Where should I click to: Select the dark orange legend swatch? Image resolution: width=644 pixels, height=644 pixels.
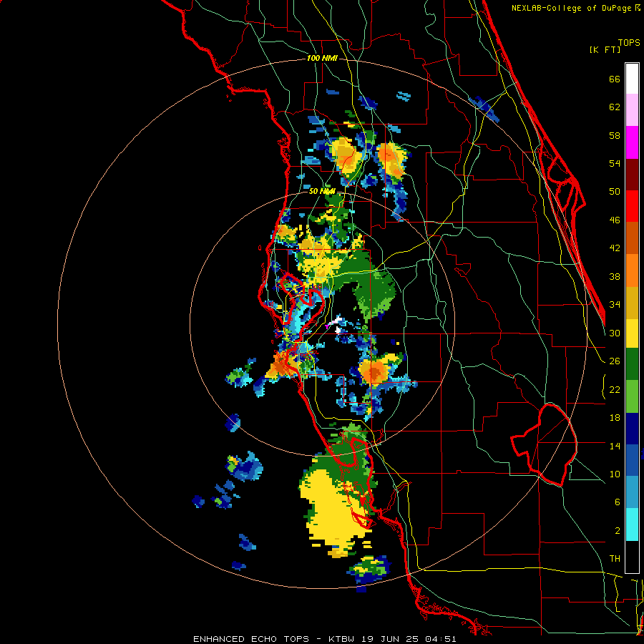point(632,238)
